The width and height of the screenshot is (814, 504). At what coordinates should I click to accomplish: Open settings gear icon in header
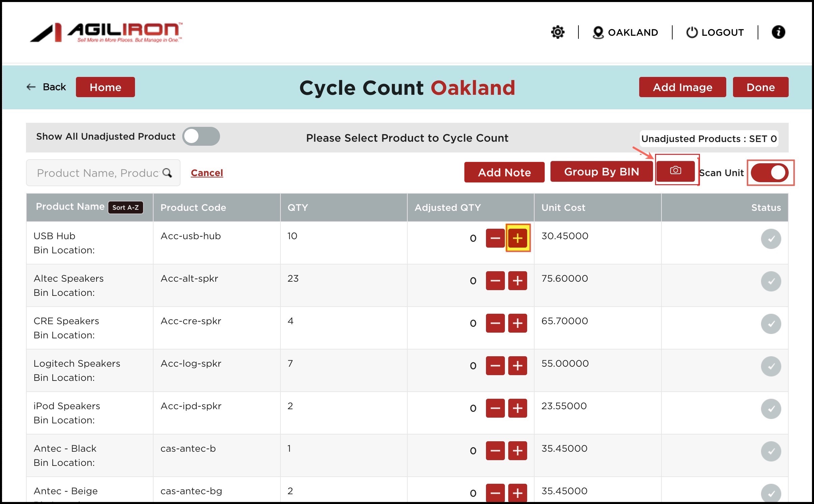click(x=558, y=32)
